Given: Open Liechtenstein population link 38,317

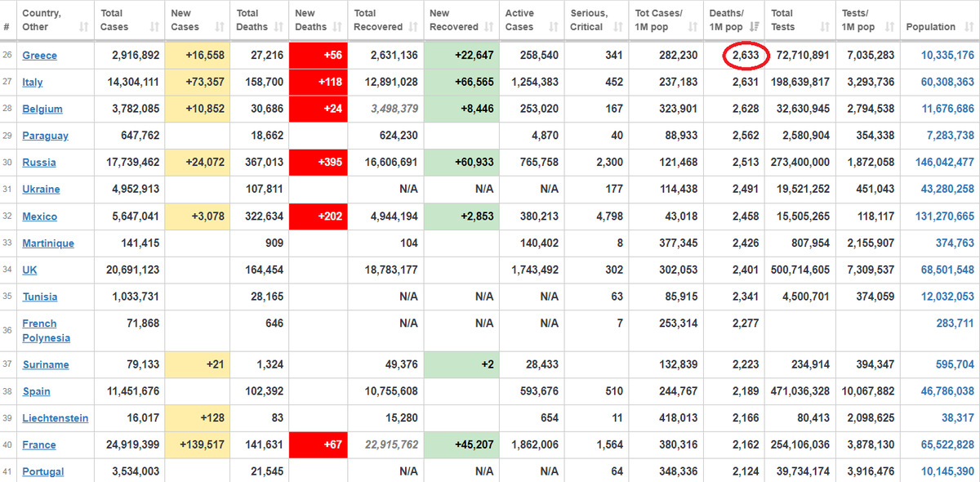Looking at the screenshot, I should [958, 418].
